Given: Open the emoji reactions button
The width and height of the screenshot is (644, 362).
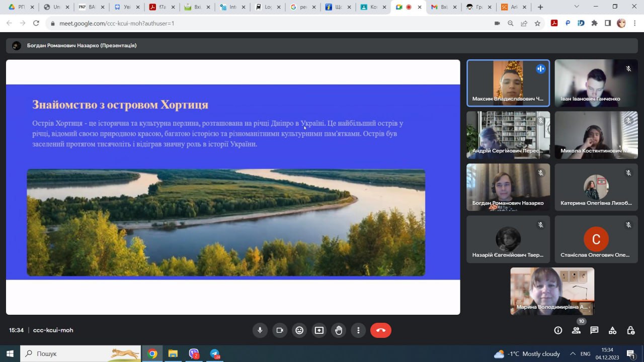Looking at the screenshot, I should tap(299, 330).
